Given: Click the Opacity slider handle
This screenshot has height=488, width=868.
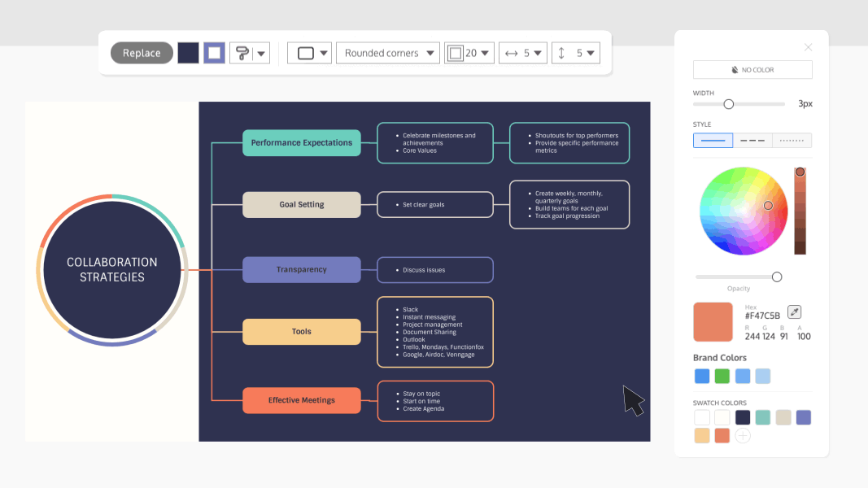Looking at the screenshot, I should coord(777,277).
